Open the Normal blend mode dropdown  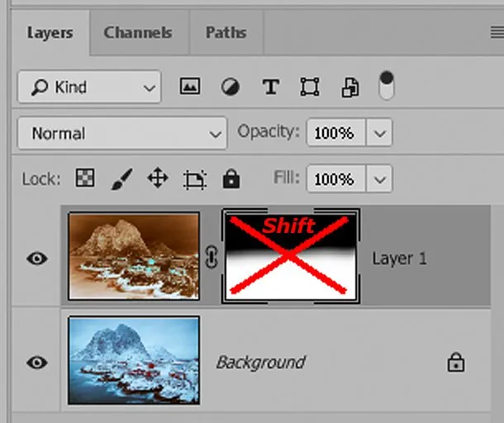(122, 133)
